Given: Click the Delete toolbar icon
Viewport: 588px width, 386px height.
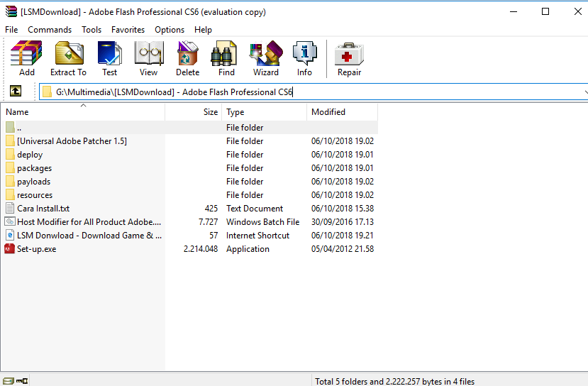Looking at the screenshot, I should tap(187, 53).
